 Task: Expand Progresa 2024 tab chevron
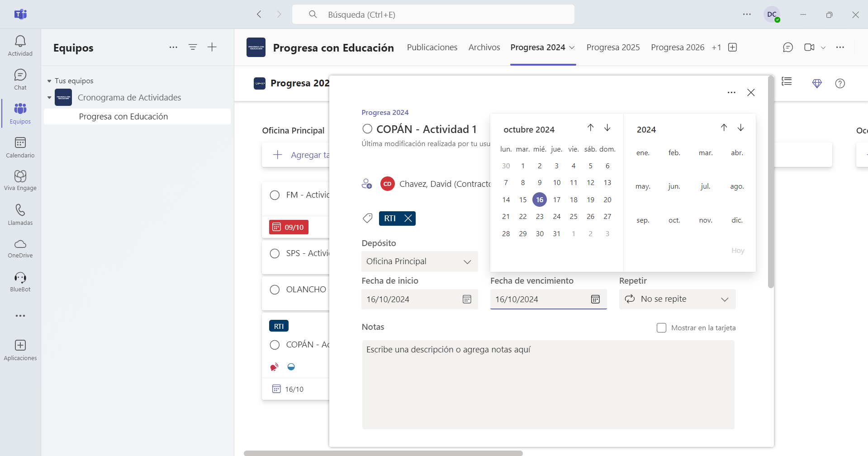(x=572, y=47)
